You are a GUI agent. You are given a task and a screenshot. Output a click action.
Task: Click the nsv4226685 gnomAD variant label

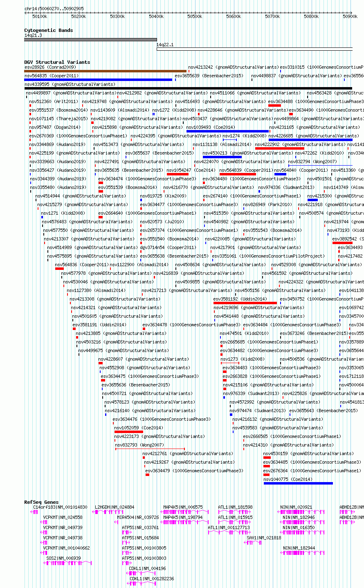point(314,136)
